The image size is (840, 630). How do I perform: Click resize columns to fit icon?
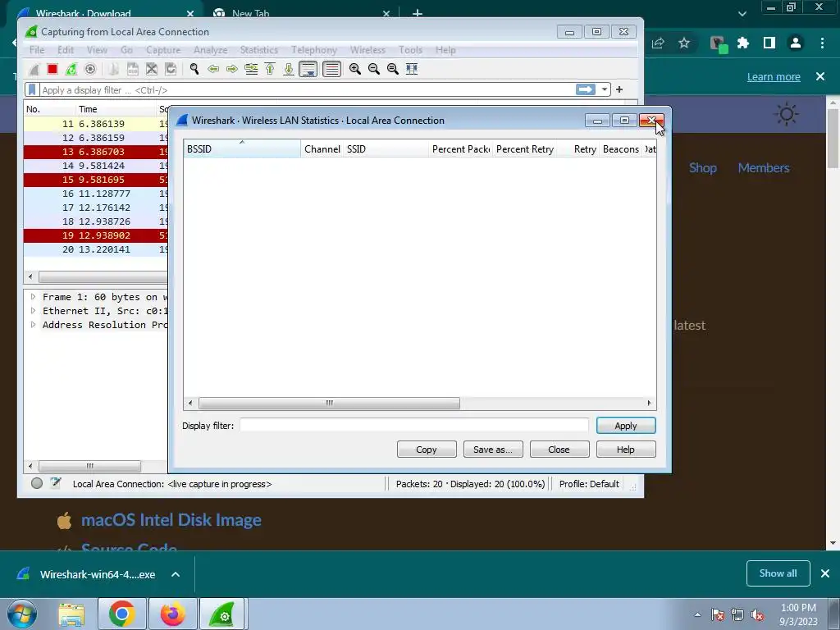pos(412,69)
